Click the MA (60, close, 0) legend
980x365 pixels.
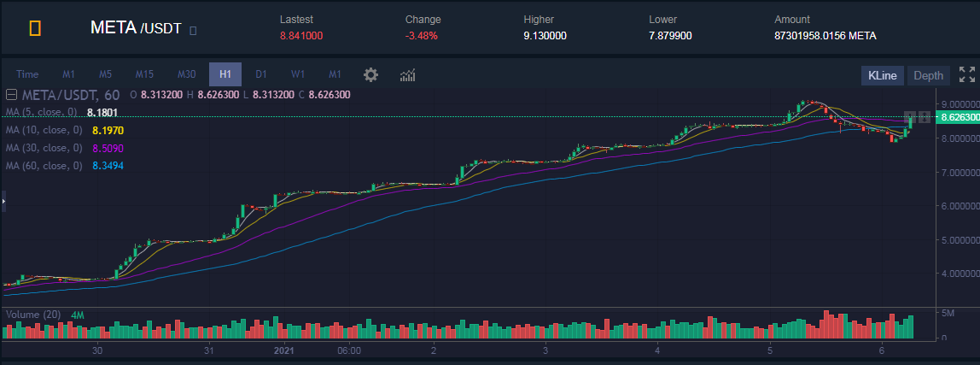click(x=44, y=165)
